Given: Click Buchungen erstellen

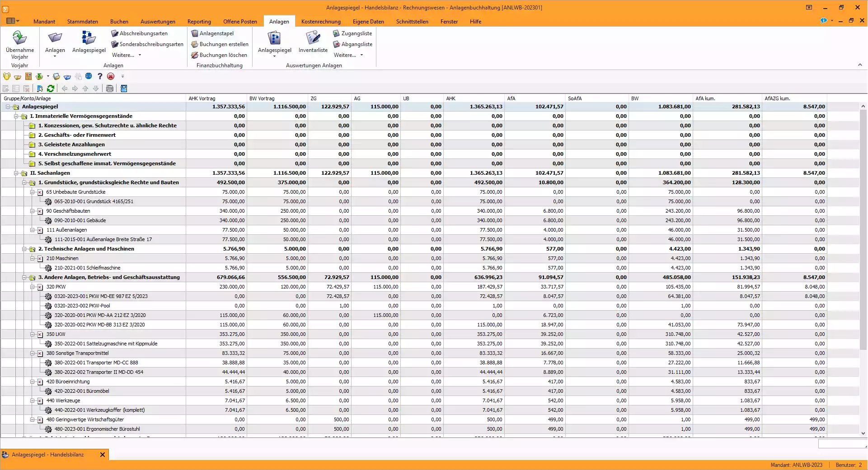Looking at the screenshot, I should pyautogui.click(x=220, y=44).
